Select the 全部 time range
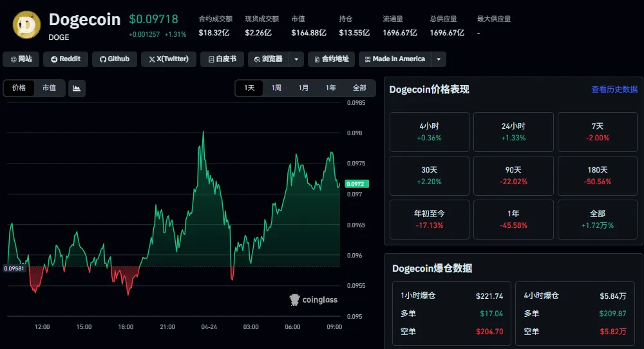The width and height of the screenshot is (644, 349). point(359,88)
